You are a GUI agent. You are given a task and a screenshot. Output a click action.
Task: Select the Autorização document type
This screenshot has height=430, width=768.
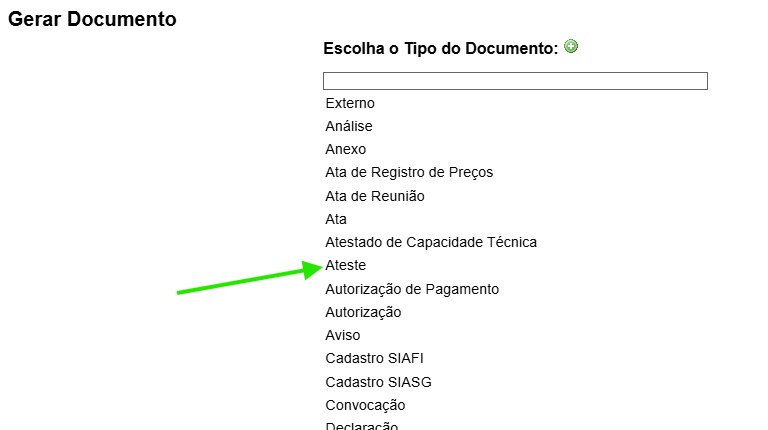click(363, 312)
